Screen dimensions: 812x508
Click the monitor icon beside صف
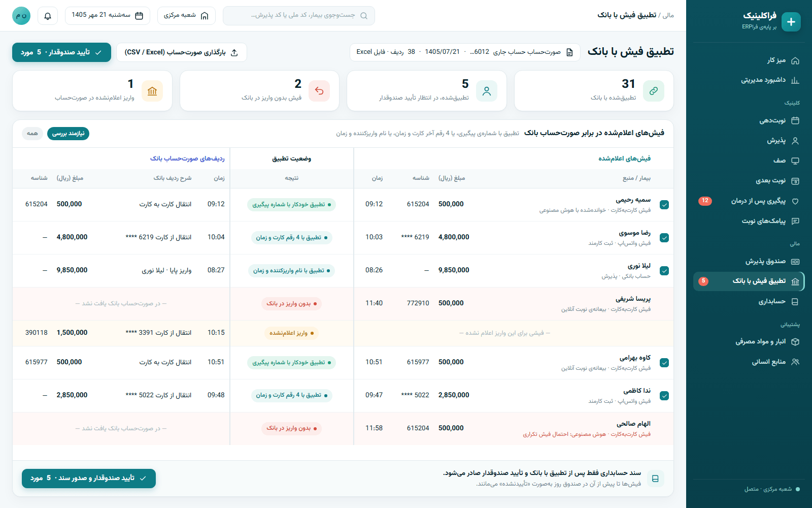click(x=795, y=161)
